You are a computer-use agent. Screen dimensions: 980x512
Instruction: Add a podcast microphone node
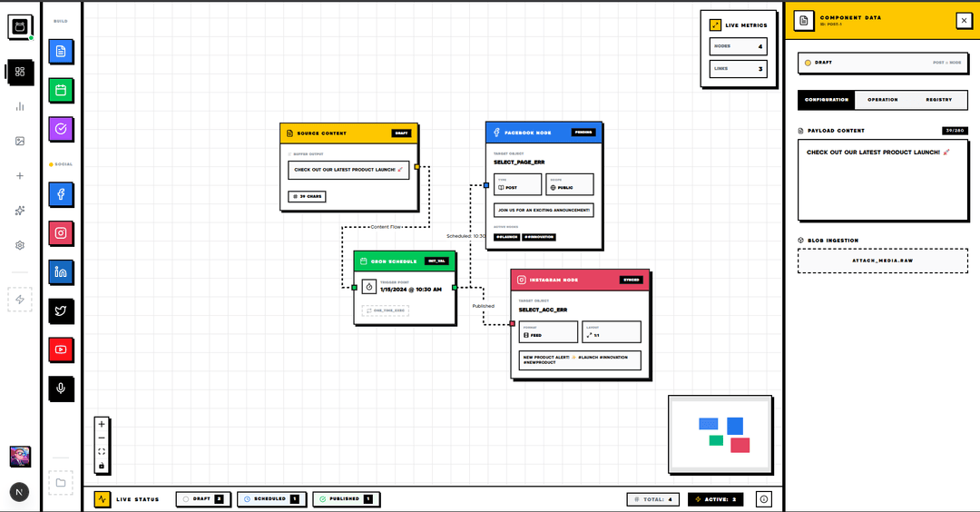61,389
